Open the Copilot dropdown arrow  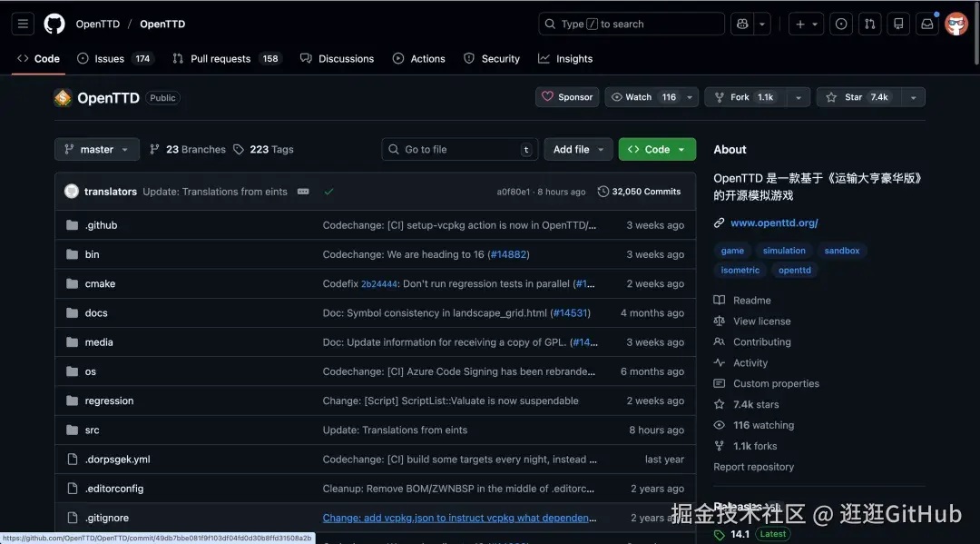(x=762, y=24)
